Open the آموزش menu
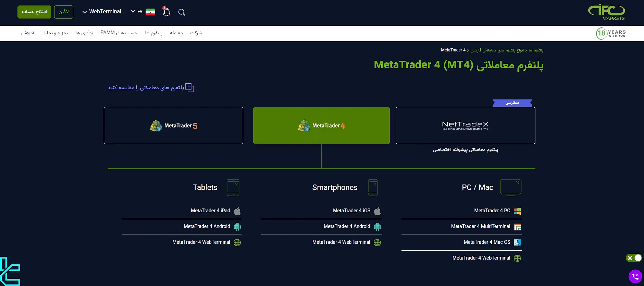Viewport: 644px width, 286px height. click(x=28, y=33)
